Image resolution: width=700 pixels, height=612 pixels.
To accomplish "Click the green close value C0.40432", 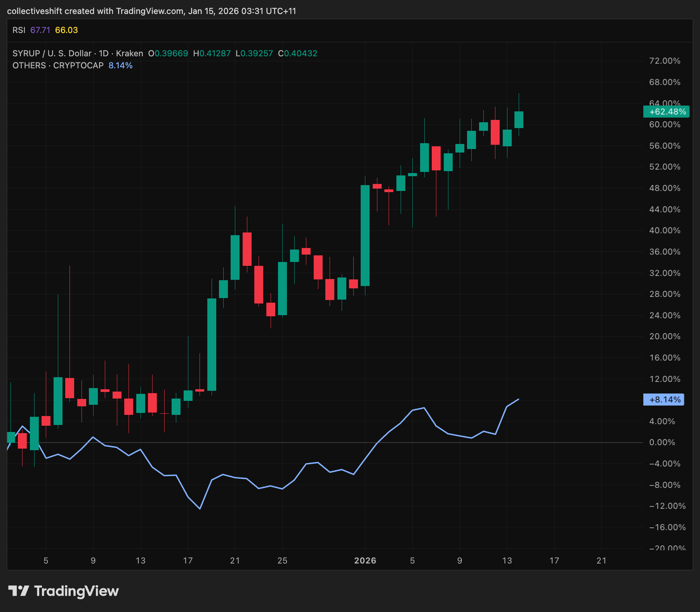I will point(299,54).
